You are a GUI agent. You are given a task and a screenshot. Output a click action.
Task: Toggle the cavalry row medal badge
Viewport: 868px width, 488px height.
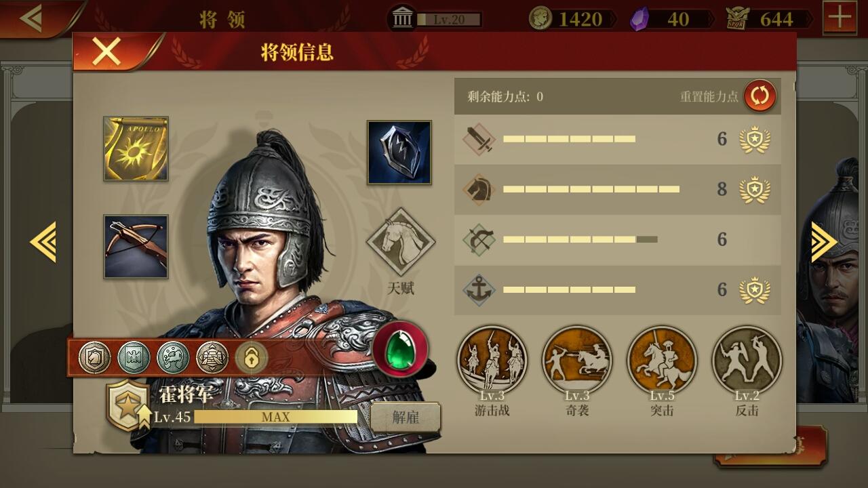(x=754, y=189)
